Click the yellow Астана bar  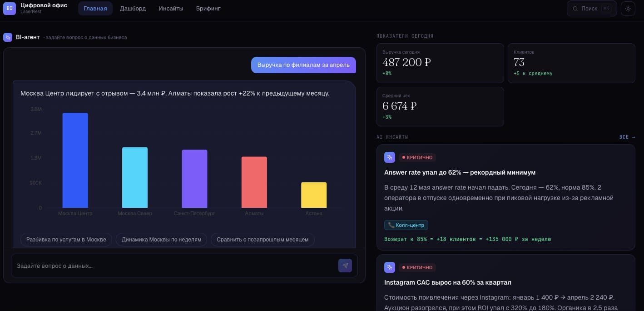point(314,195)
